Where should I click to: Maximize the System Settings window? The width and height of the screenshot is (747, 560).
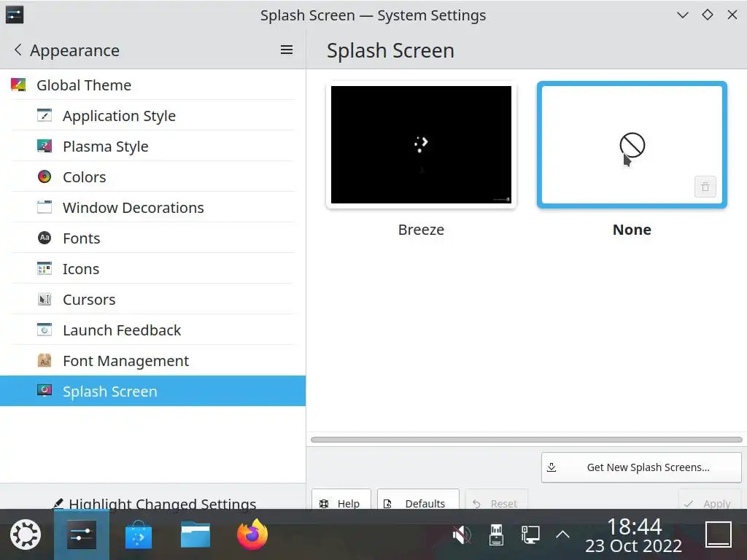point(708,15)
